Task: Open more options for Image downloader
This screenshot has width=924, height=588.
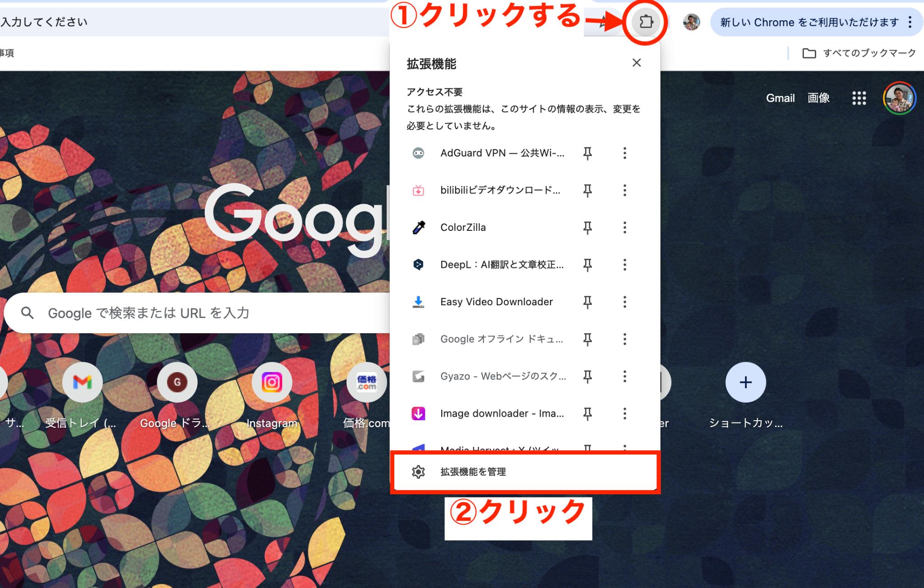Action: [625, 413]
